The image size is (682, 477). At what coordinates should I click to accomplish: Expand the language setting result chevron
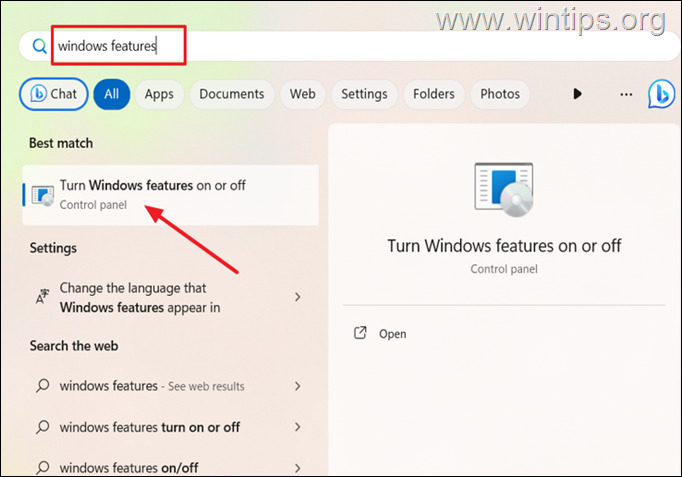point(298,297)
